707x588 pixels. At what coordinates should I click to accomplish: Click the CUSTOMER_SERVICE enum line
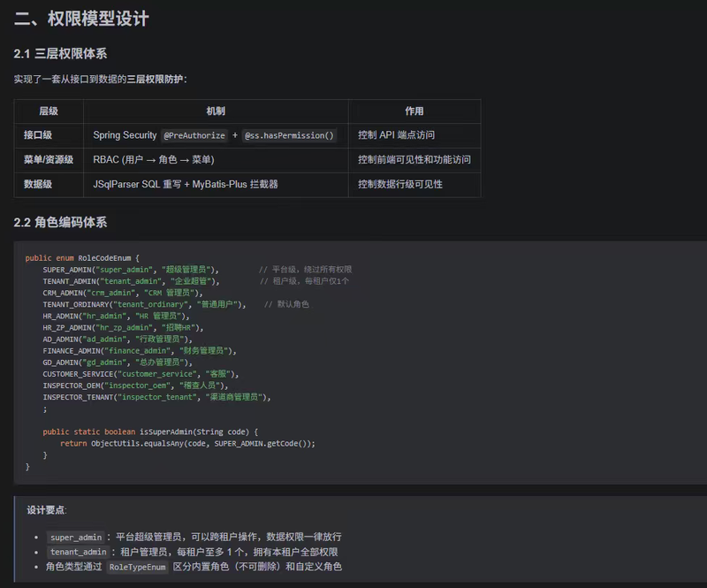(x=141, y=374)
